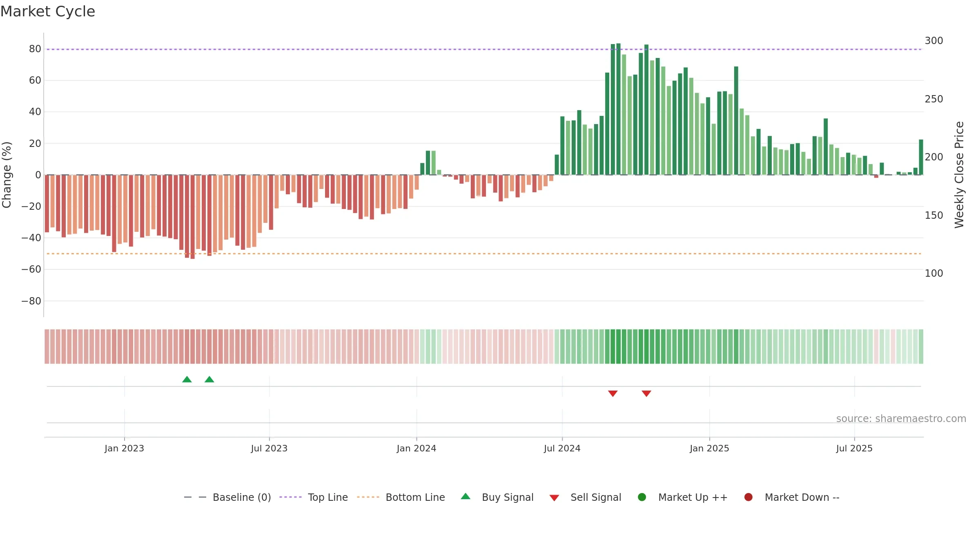Click the Weekly Close Price axis title

(959, 175)
